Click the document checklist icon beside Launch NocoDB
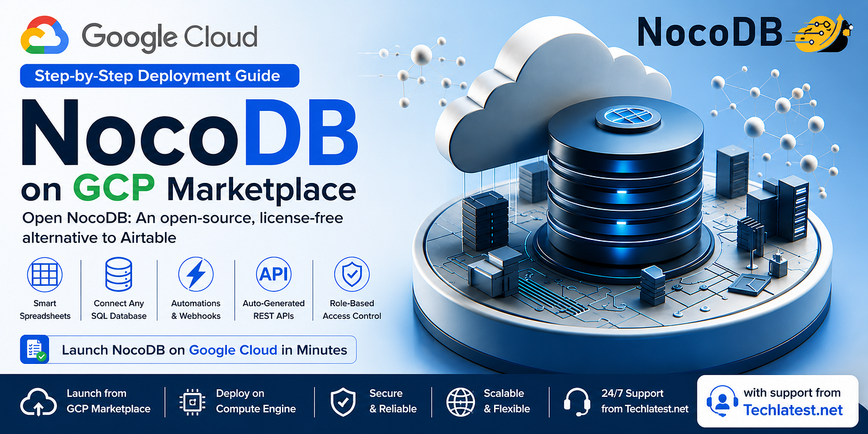 click(34, 350)
